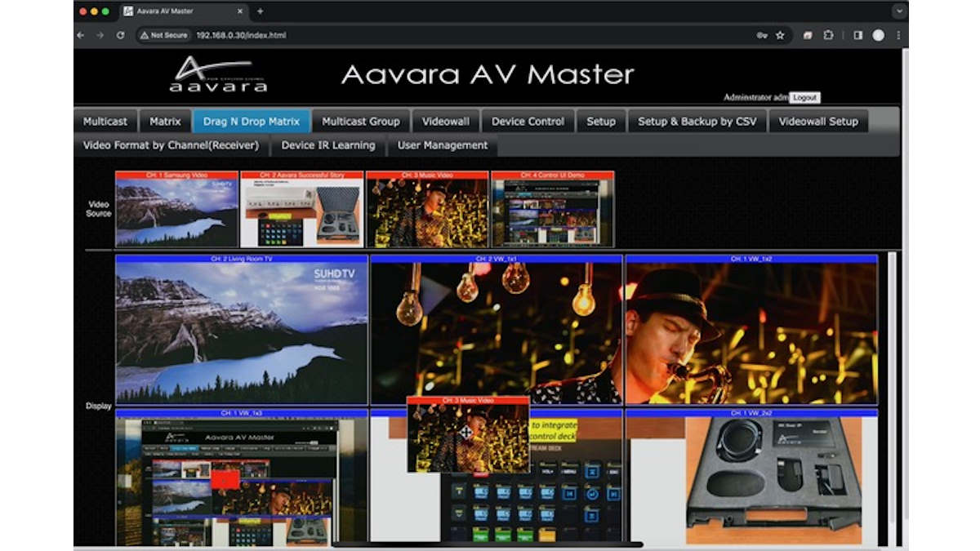Open the saved passwords key icon
This screenshot has height=551, width=980.
coord(762,35)
